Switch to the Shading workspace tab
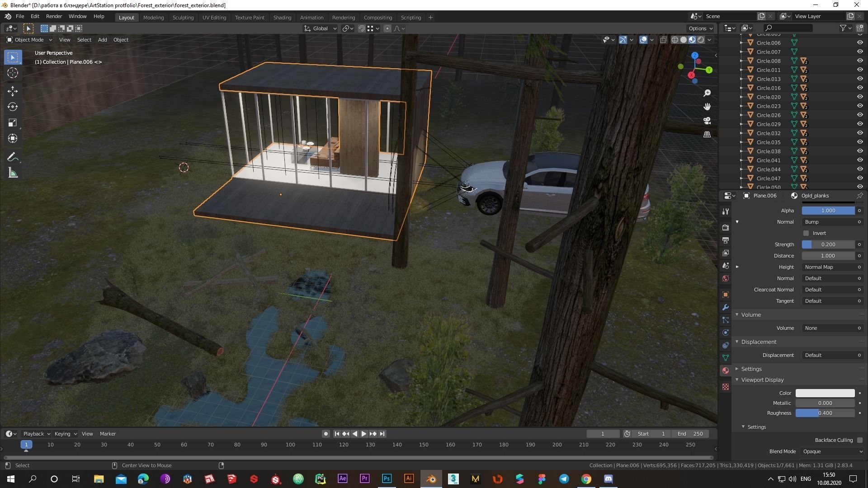This screenshot has height=488, width=868. (282, 18)
